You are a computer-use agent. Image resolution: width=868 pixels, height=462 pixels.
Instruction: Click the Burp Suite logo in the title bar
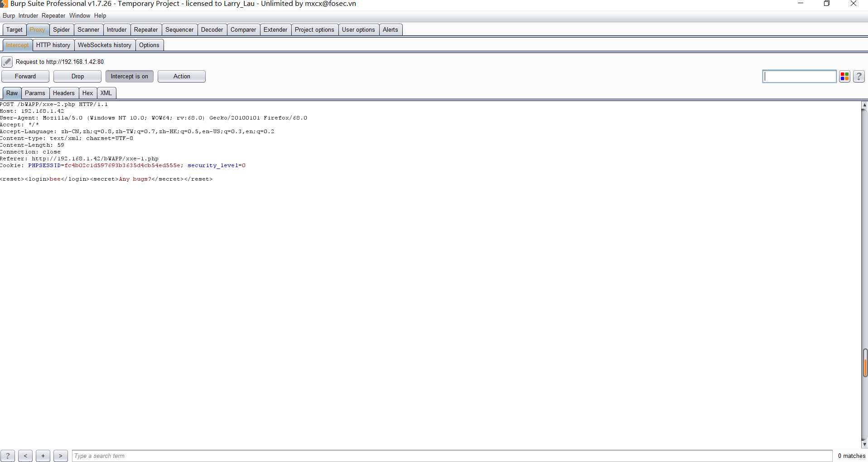tap(4, 4)
